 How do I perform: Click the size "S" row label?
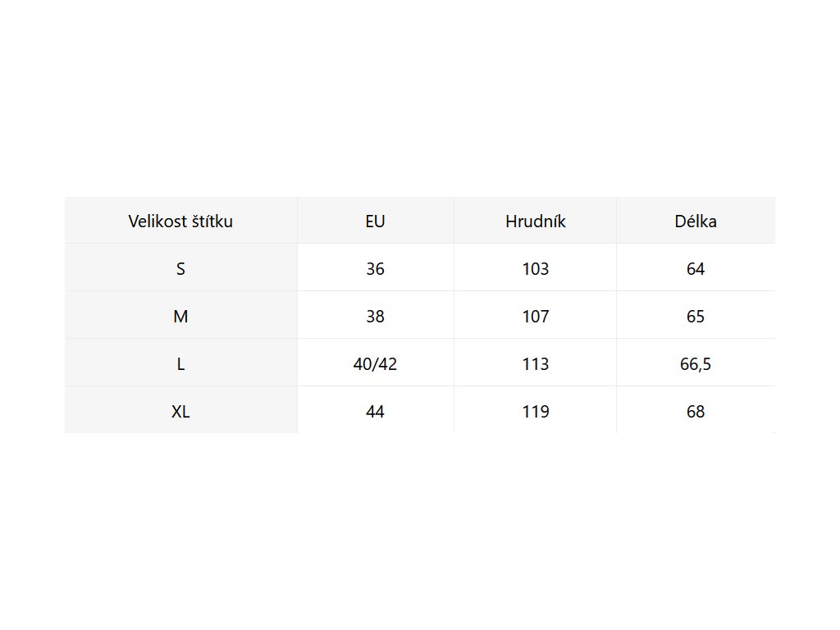click(x=180, y=269)
